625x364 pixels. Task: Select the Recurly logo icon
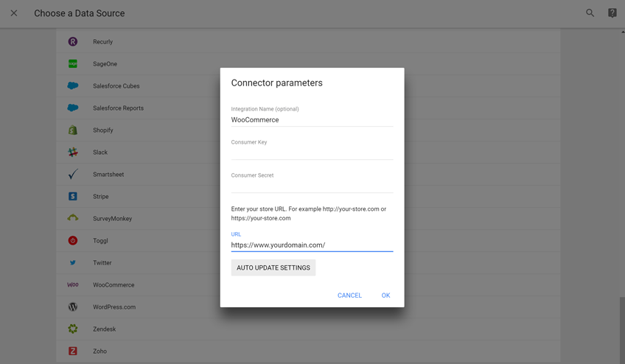[x=72, y=41]
